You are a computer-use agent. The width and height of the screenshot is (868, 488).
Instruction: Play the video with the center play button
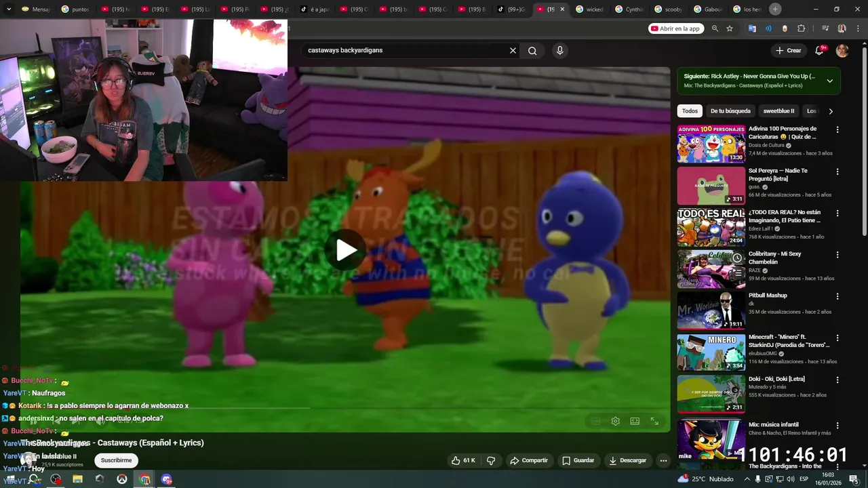[x=346, y=250]
